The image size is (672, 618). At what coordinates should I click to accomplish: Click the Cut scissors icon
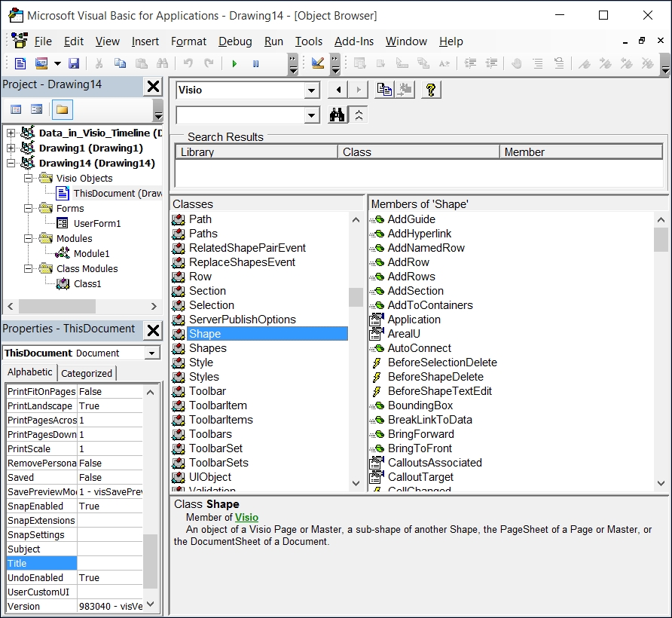click(99, 63)
